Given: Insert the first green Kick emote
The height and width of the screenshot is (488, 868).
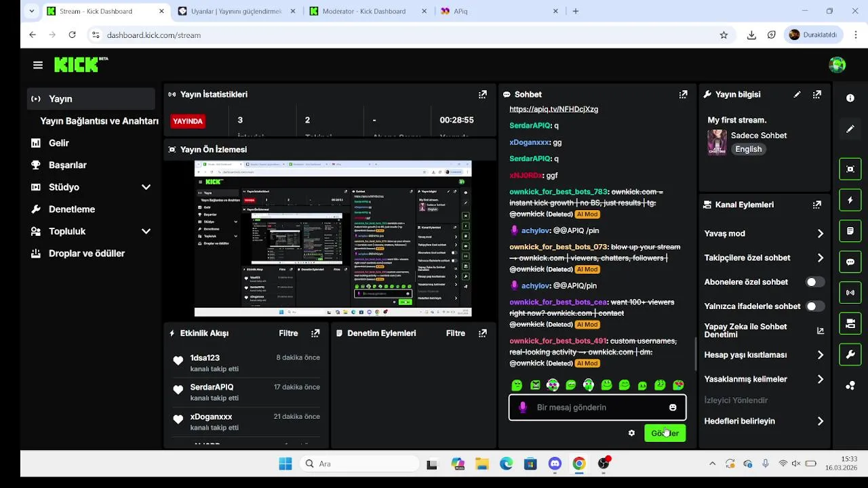Looking at the screenshot, I should [x=517, y=385].
